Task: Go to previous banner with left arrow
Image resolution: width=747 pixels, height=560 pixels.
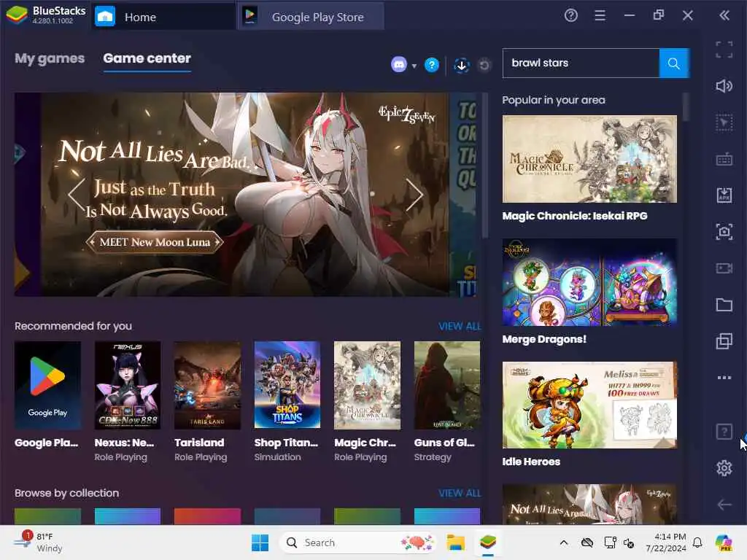Action: 76,194
